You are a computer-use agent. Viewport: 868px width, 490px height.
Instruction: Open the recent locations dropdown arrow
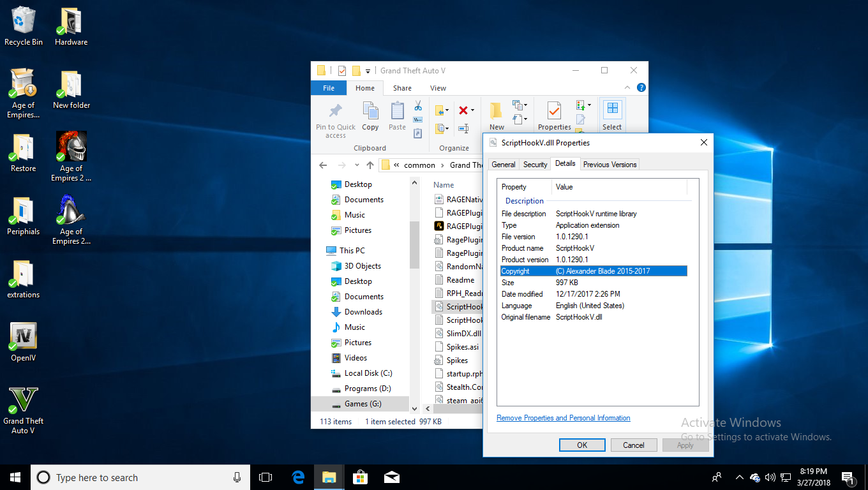[x=356, y=165]
